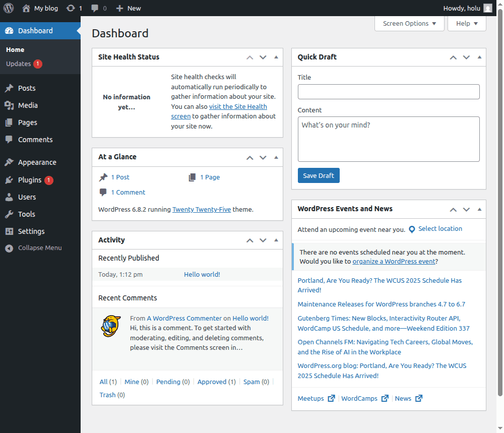Toggle the WordPress Events and News panel

pos(480,209)
